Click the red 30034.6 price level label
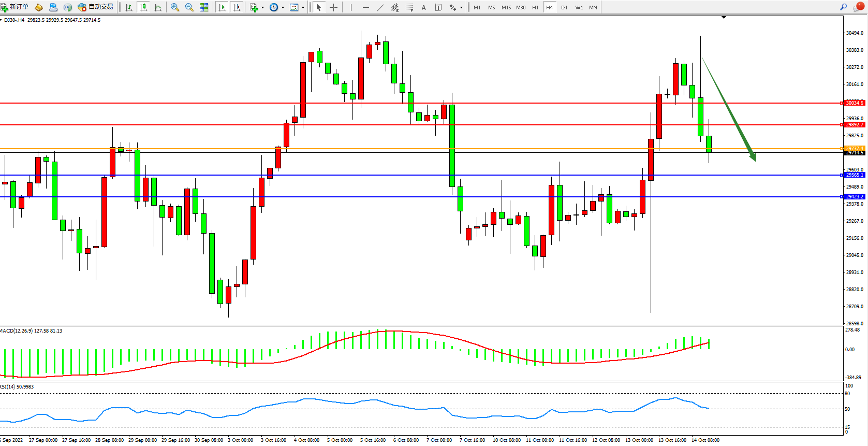 click(x=854, y=103)
